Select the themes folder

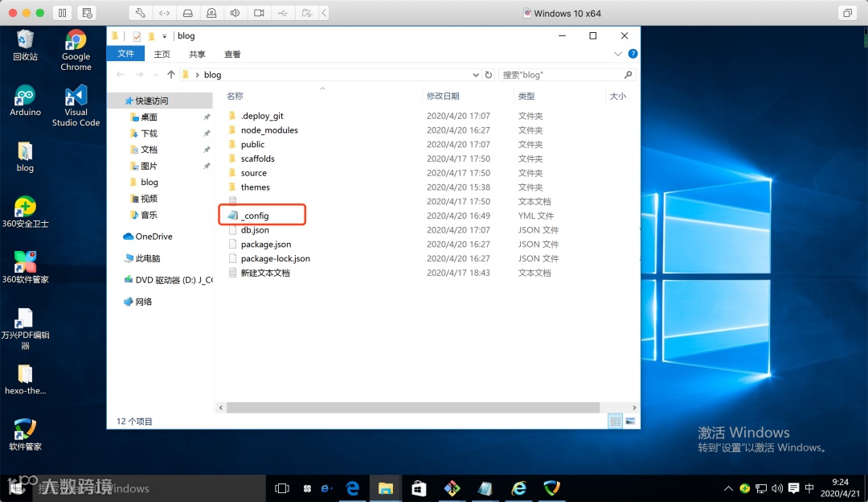[x=256, y=187]
